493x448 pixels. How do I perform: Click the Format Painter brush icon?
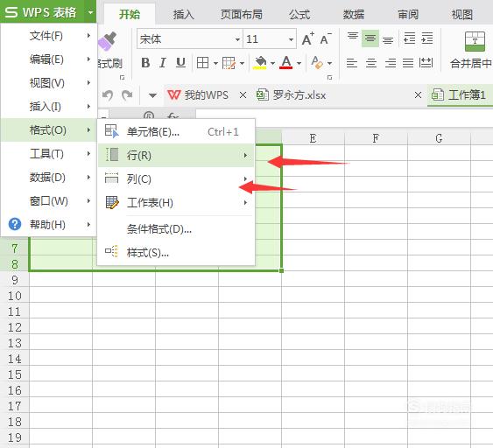[x=108, y=41]
